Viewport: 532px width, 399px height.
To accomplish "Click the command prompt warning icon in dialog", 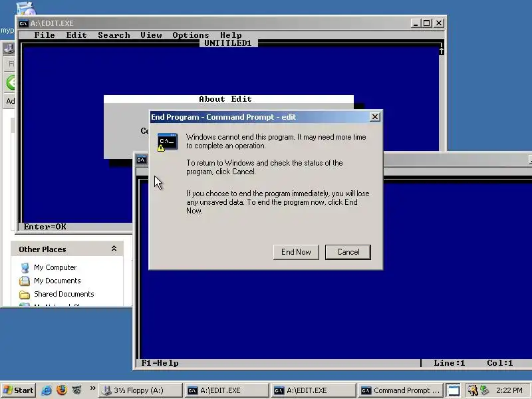I will coord(168,142).
